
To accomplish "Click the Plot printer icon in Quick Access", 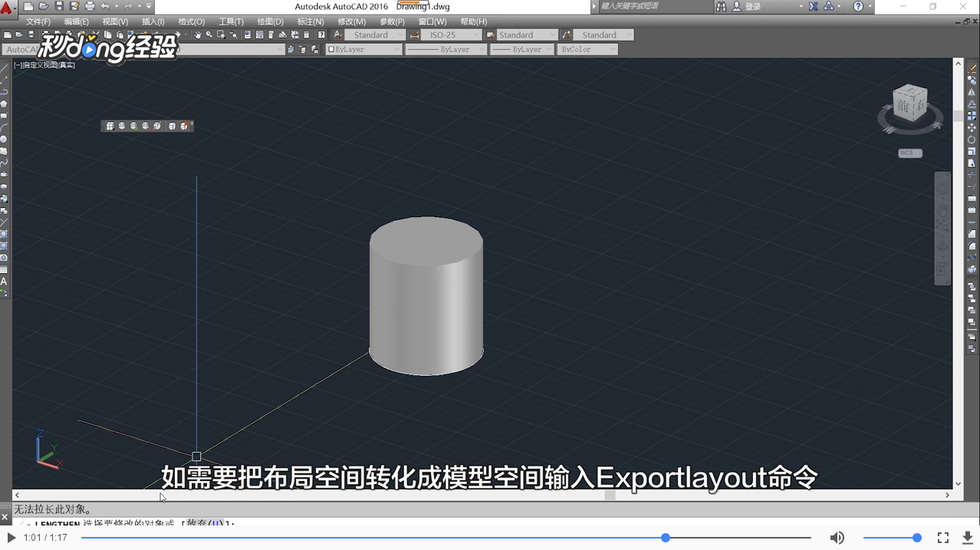I will [90, 7].
